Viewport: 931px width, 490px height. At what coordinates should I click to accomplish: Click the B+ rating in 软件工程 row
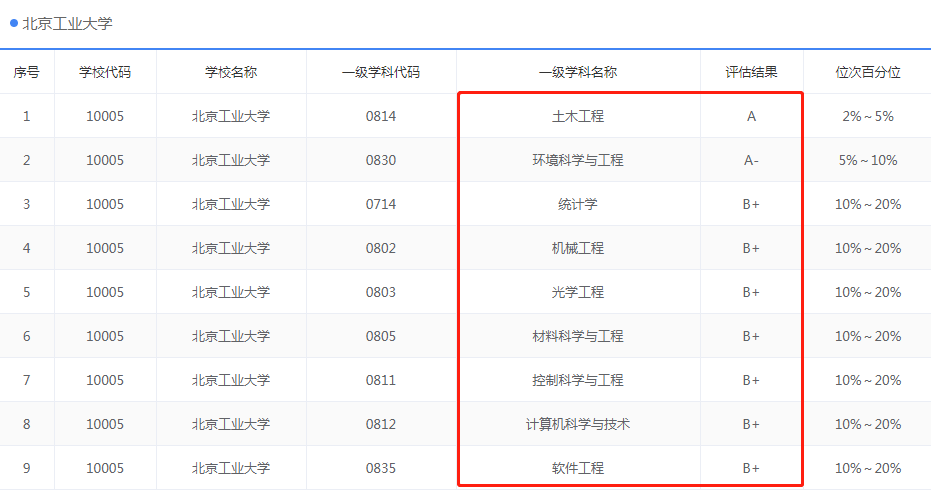point(751,468)
